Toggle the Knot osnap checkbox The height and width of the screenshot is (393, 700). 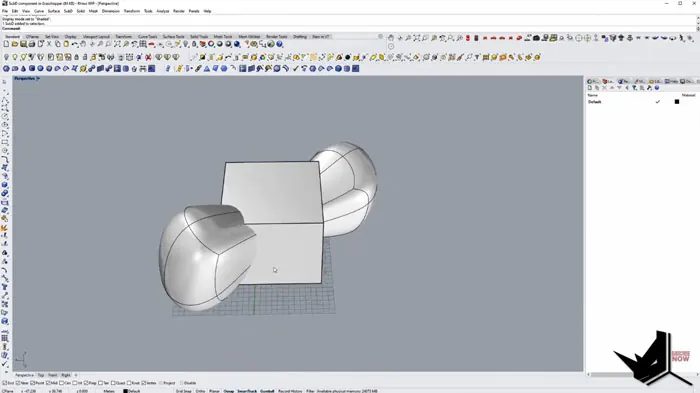pyautogui.click(x=129, y=383)
